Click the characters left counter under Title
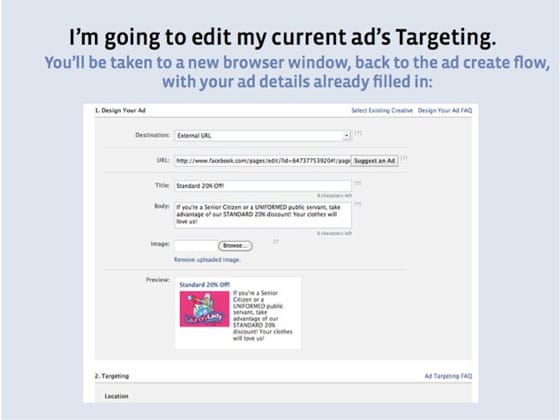560x420 pixels. [335, 195]
